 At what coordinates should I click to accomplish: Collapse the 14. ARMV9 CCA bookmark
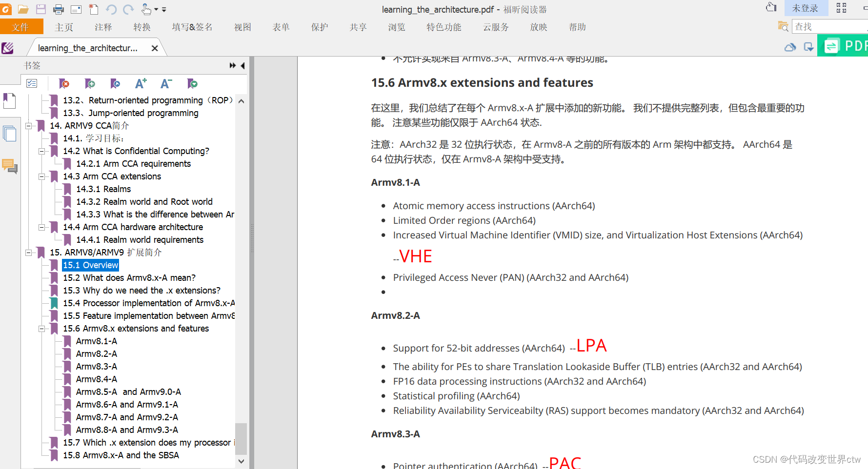click(29, 126)
